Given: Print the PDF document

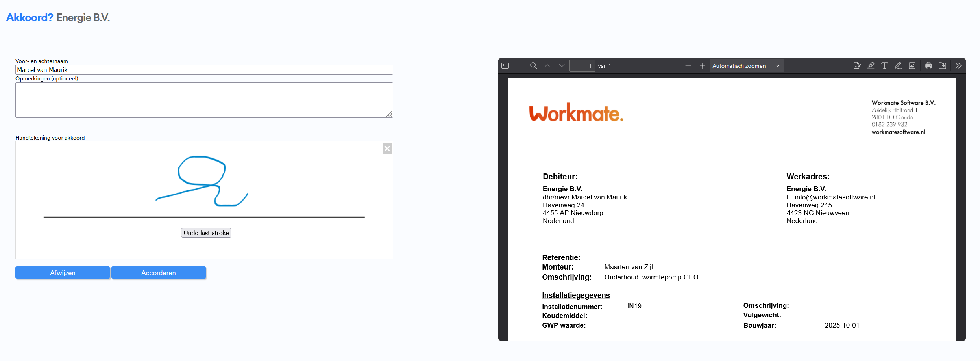Looking at the screenshot, I should pyautogui.click(x=928, y=66).
